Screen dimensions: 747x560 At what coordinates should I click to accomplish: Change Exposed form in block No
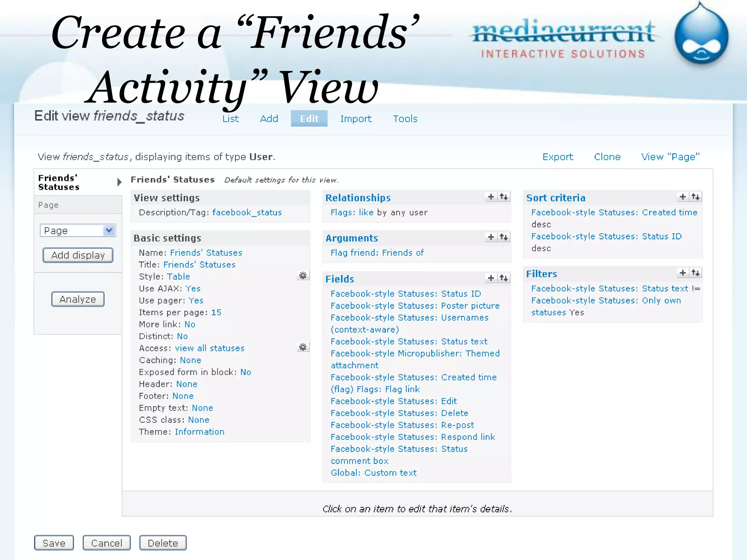[245, 372]
